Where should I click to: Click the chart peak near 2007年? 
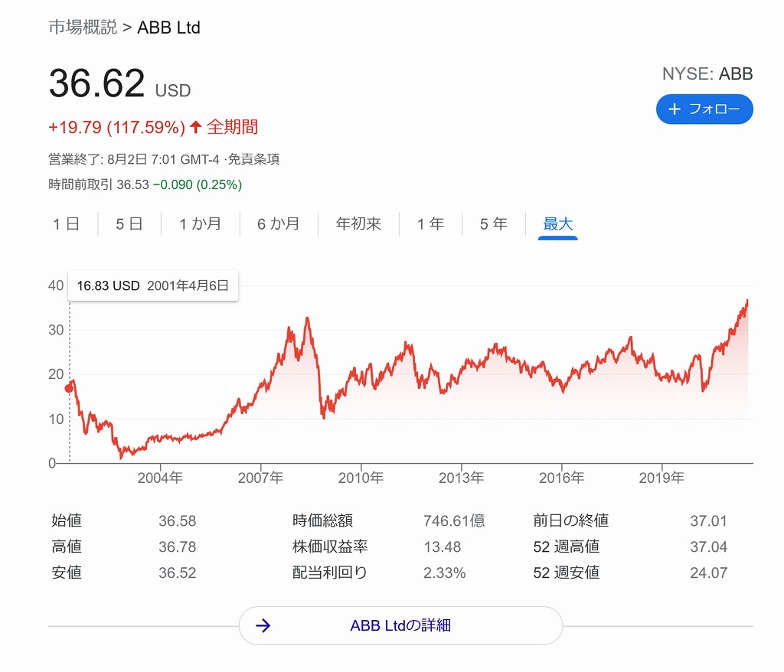307,318
